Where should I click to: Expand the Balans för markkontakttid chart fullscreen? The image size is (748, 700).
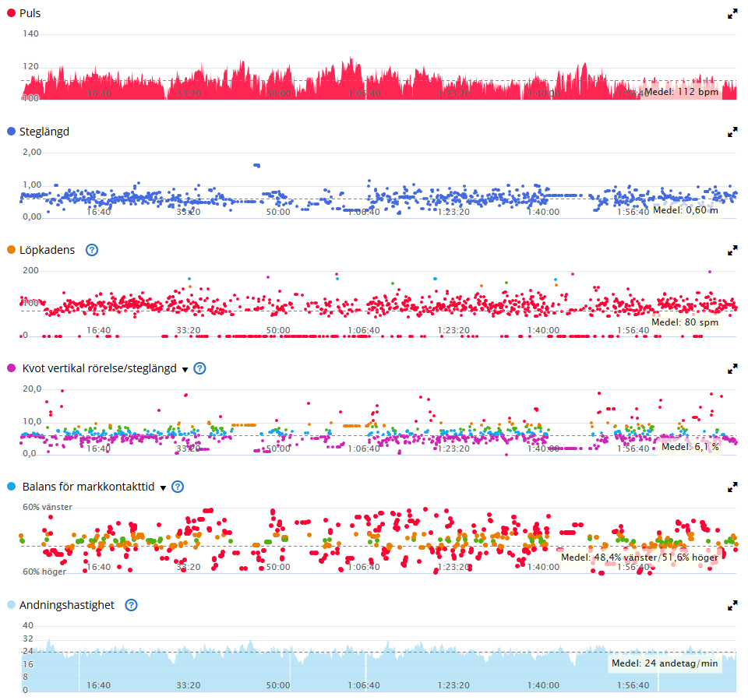[x=732, y=487]
